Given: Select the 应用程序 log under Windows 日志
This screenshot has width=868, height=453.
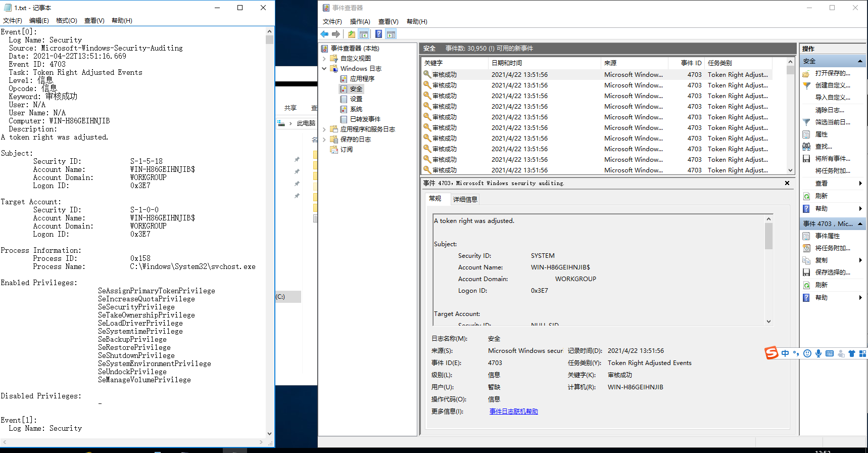Looking at the screenshot, I should tap(362, 79).
